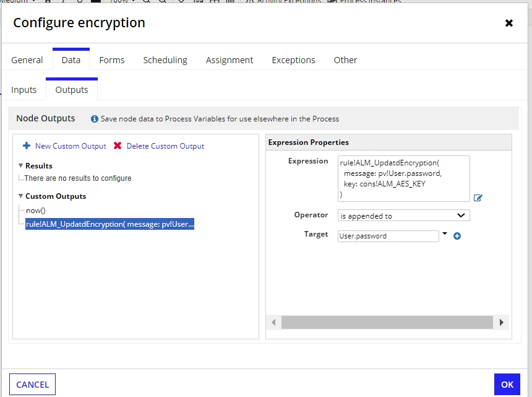Viewport: 532px width, 397px height.
Task: Click the Target input field
Action: click(388, 236)
